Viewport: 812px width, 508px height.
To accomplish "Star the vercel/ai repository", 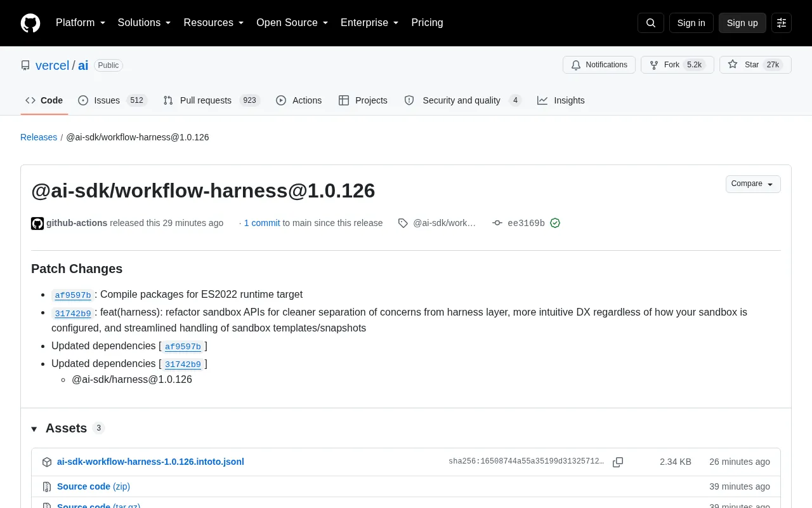I will tap(756, 65).
